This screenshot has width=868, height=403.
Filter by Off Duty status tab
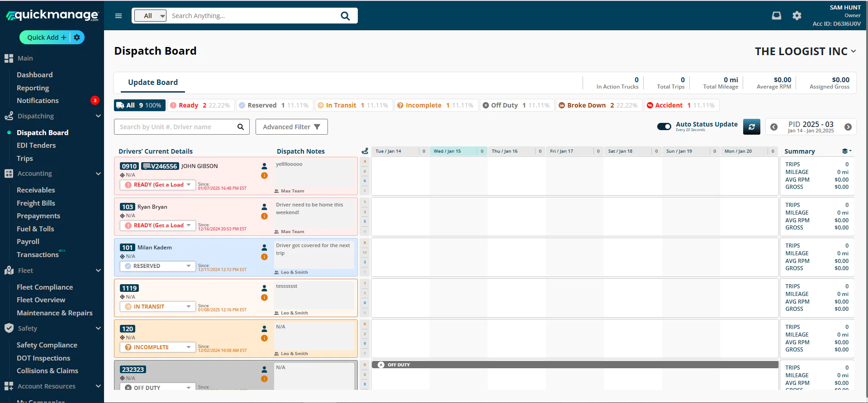517,105
